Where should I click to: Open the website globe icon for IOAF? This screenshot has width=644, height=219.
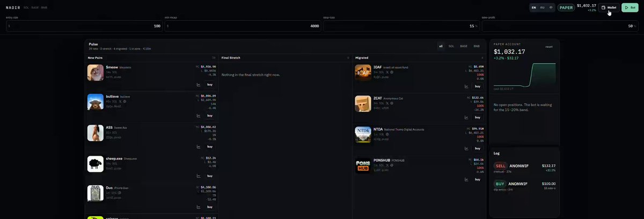click(392, 72)
